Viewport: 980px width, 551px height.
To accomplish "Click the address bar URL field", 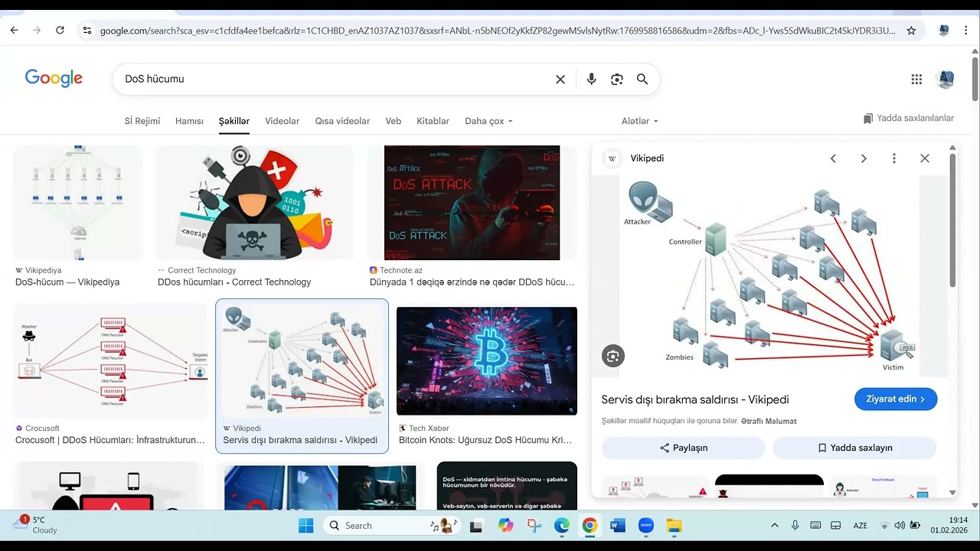I will point(498,31).
